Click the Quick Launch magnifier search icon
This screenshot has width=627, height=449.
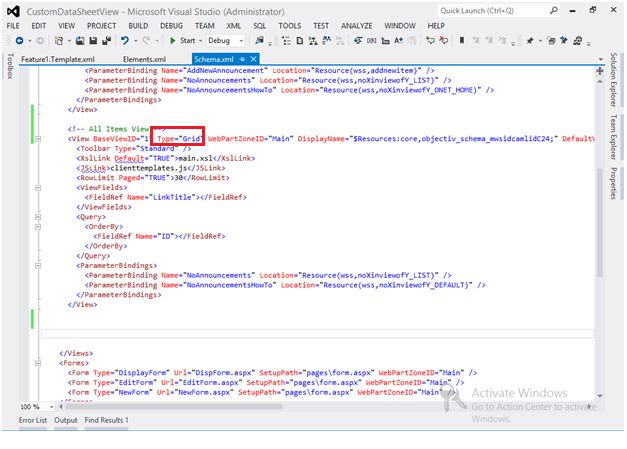[x=553, y=10]
